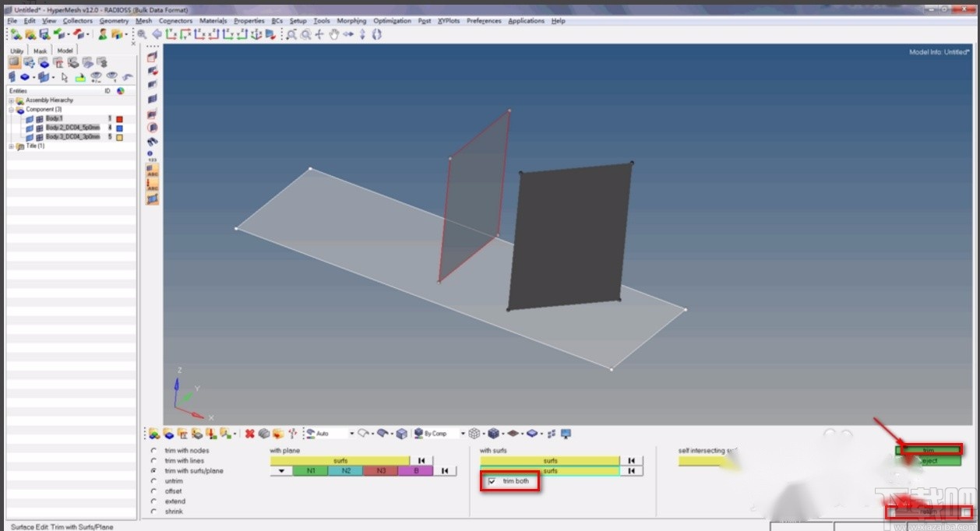The height and width of the screenshot is (531, 980).
Task: Open the Geometry menu
Action: tap(114, 21)
